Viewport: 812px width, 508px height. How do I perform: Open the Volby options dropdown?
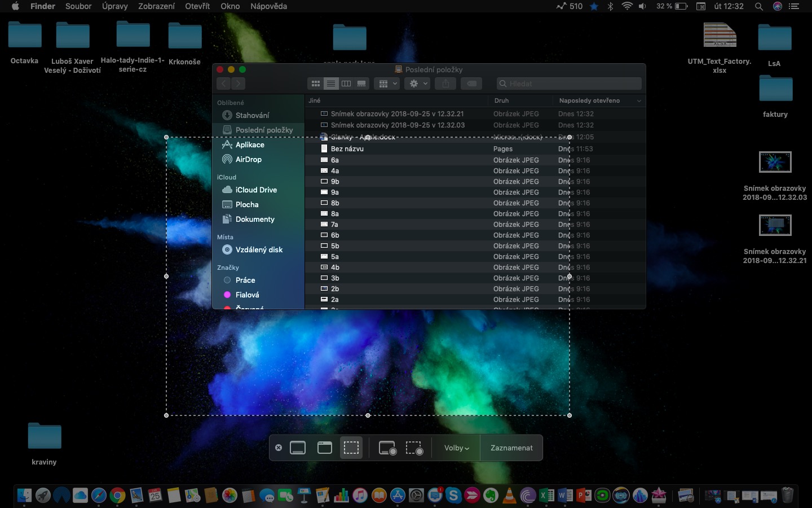coord(456,448)
